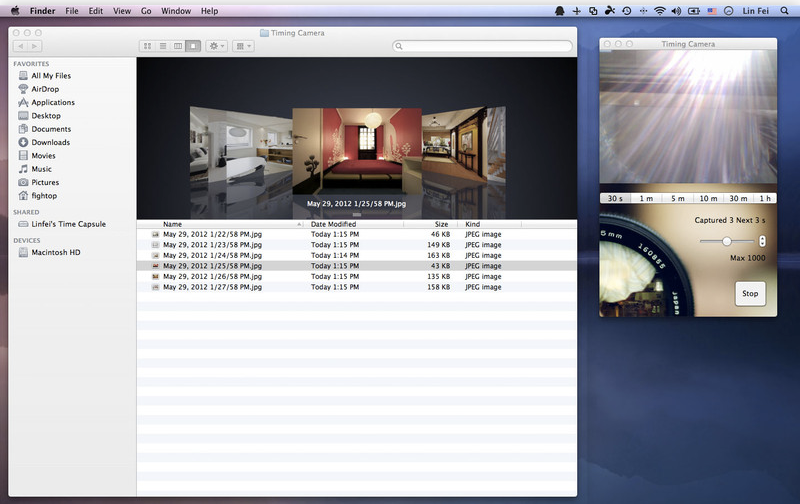Open the Action gear dropdown menu
800x504 pixels.
(216, 46)
